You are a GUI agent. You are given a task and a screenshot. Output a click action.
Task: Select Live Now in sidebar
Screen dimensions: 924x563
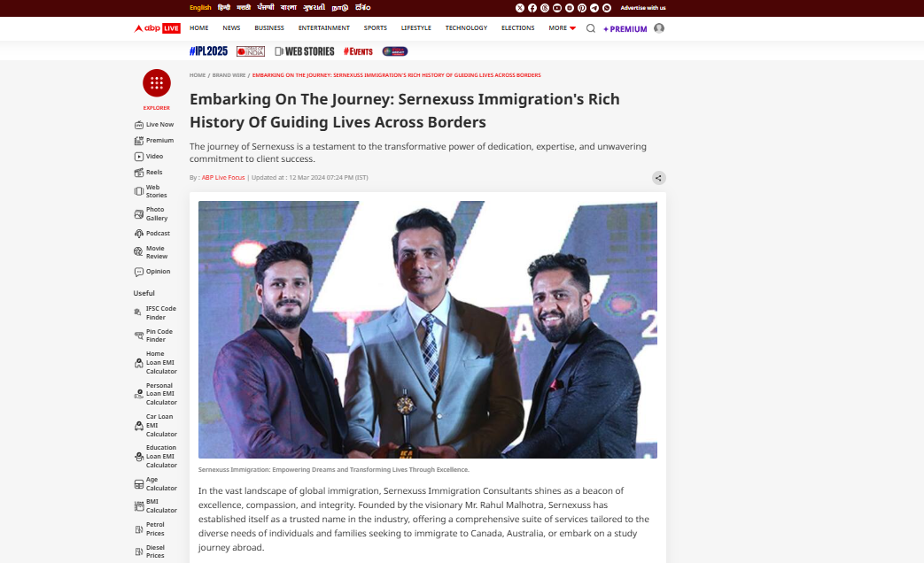pos(154,125)
